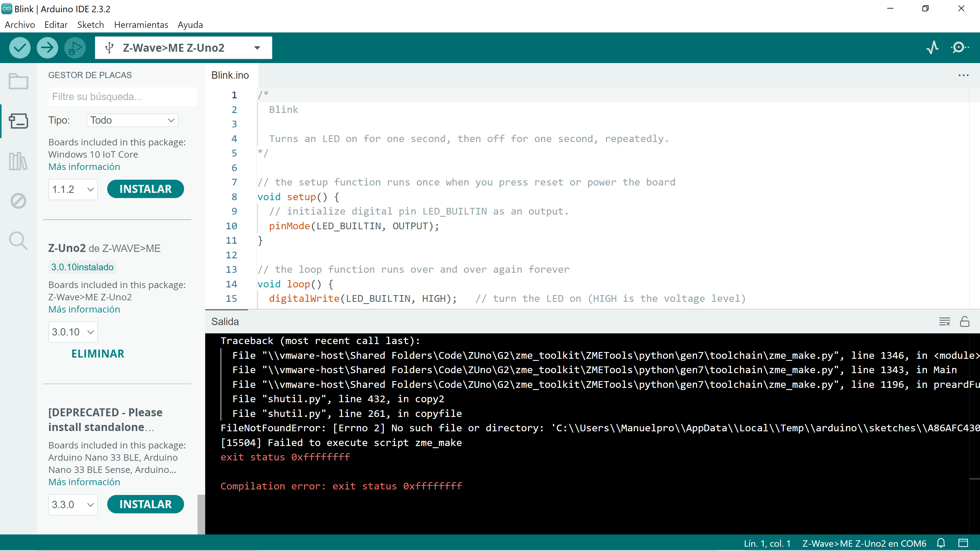
Task: Click the Verify (checkmark) button
Action: coord(20,47)
